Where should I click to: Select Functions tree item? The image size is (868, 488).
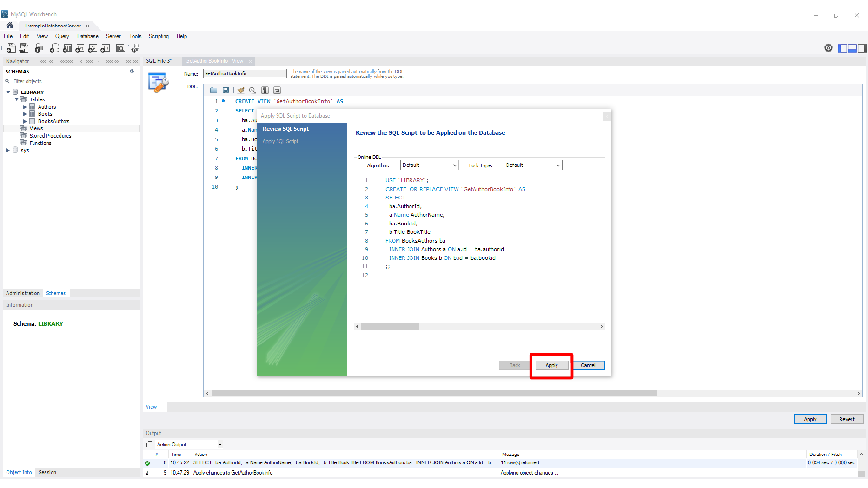click(40, 143)
